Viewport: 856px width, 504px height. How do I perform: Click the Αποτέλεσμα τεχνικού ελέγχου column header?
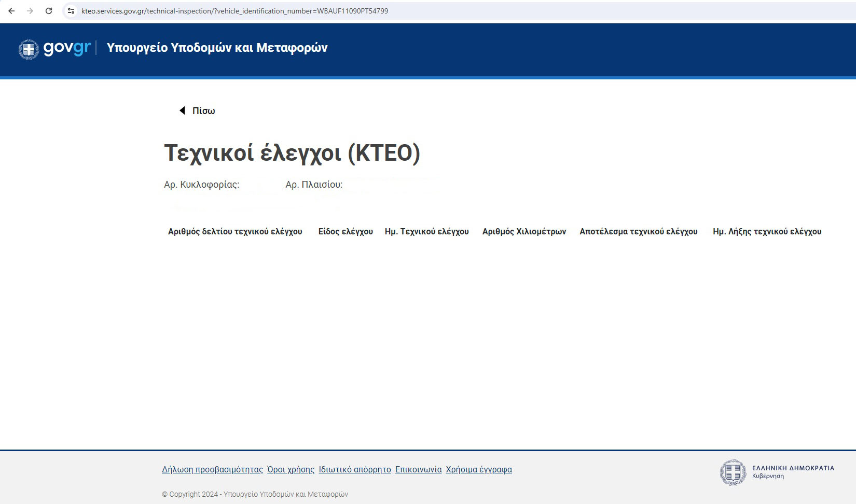639,232
